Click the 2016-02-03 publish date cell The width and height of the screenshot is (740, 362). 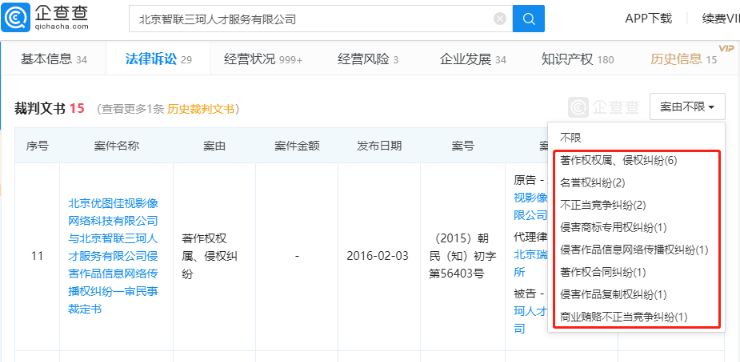click(x=379, y=256)
